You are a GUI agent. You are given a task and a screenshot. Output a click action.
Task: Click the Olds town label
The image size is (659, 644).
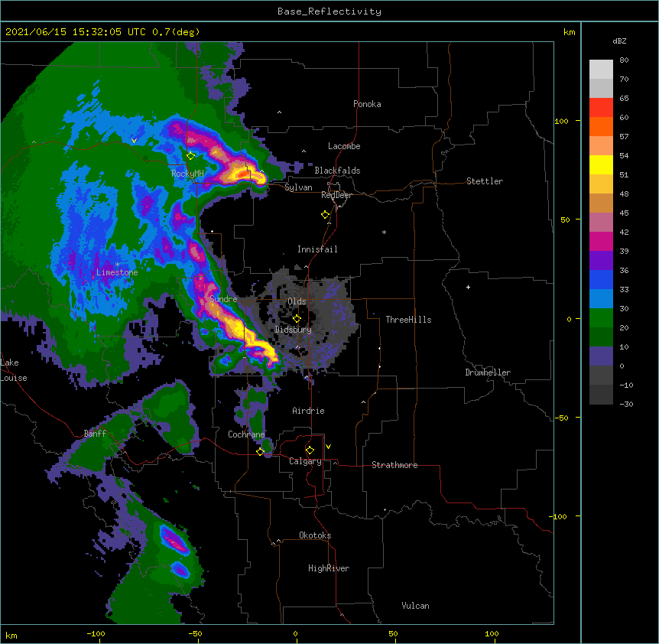point(297,301)
